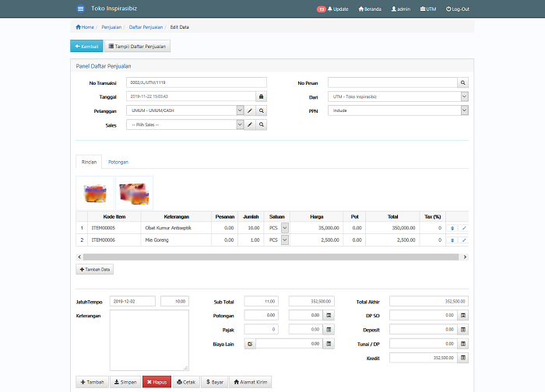Expand Satuan PCS dropdown for Mie Goreng
Screen dimensions: 545x392
coord(285,240)
